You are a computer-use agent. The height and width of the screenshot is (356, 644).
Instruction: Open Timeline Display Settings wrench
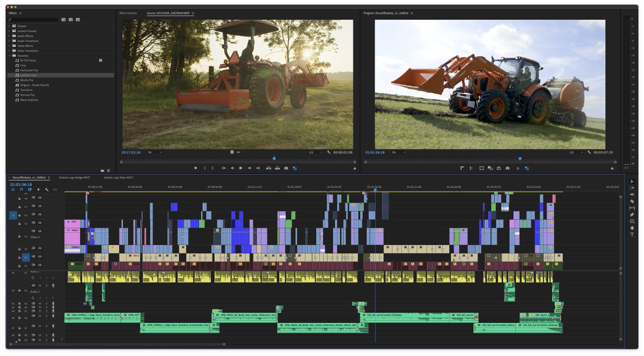point(47,189)
